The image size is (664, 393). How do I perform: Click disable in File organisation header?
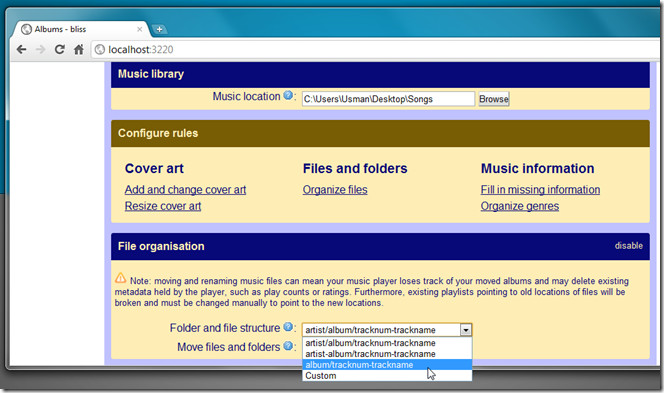point(628,246)
